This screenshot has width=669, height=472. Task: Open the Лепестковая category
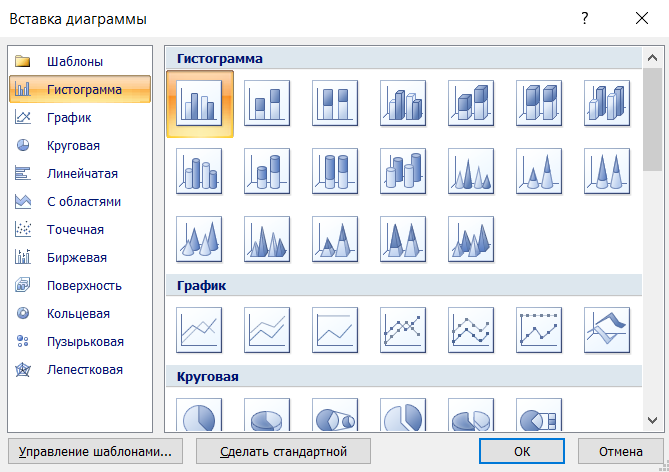point(80,370)
